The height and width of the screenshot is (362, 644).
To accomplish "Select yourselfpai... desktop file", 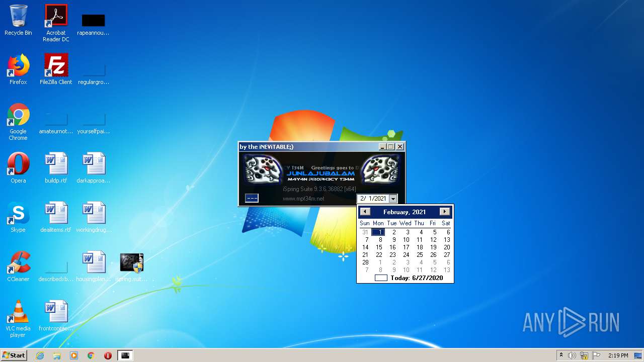I will 94,123.
